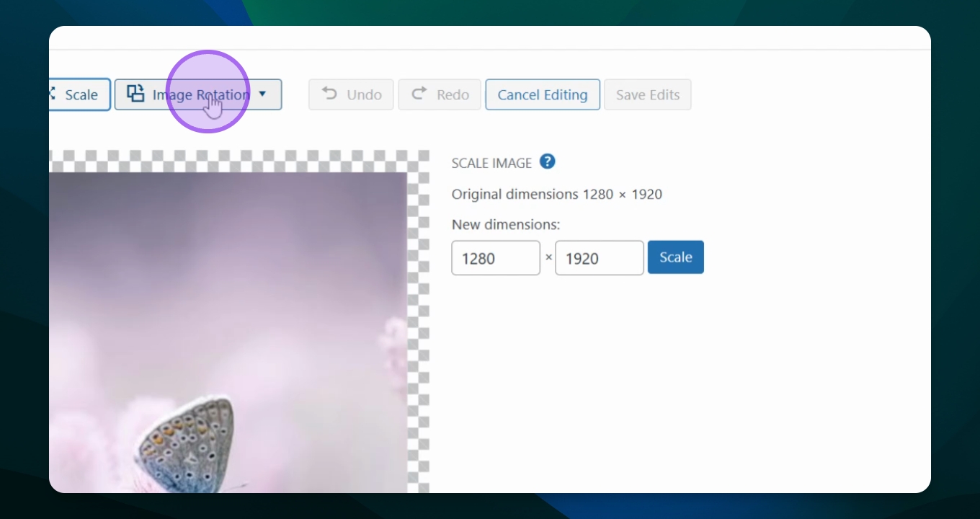Screen dimensions: 980x519
Task: Cancel editing the image
Action: [x=543, y=94]
